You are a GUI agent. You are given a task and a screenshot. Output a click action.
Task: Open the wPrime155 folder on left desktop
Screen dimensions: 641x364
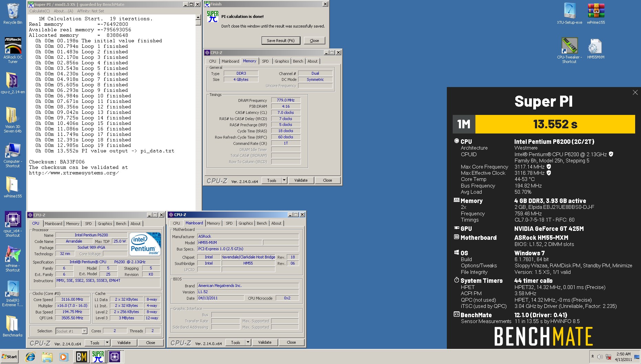click(13, 187)
